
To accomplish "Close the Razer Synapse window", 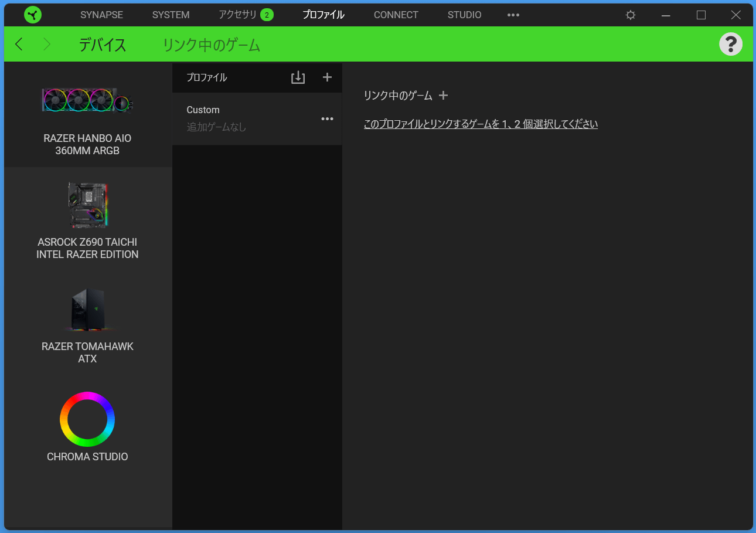I will [736, 15].
